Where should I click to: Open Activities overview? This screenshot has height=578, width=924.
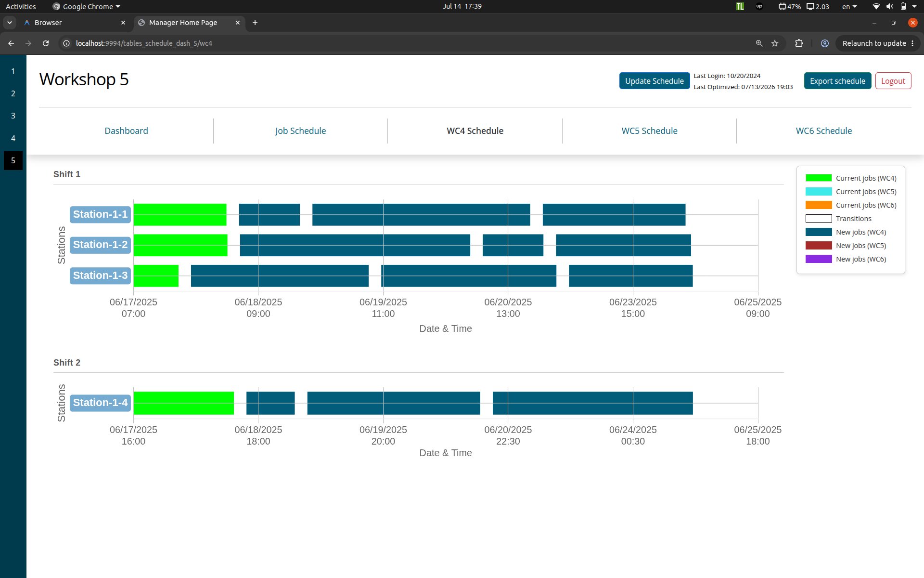21,6
